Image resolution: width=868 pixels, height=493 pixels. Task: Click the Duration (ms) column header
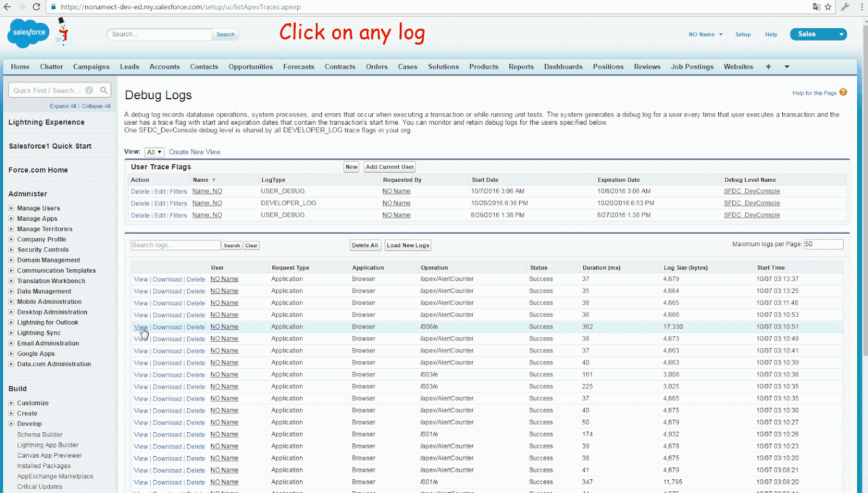(x=601, y=267)
